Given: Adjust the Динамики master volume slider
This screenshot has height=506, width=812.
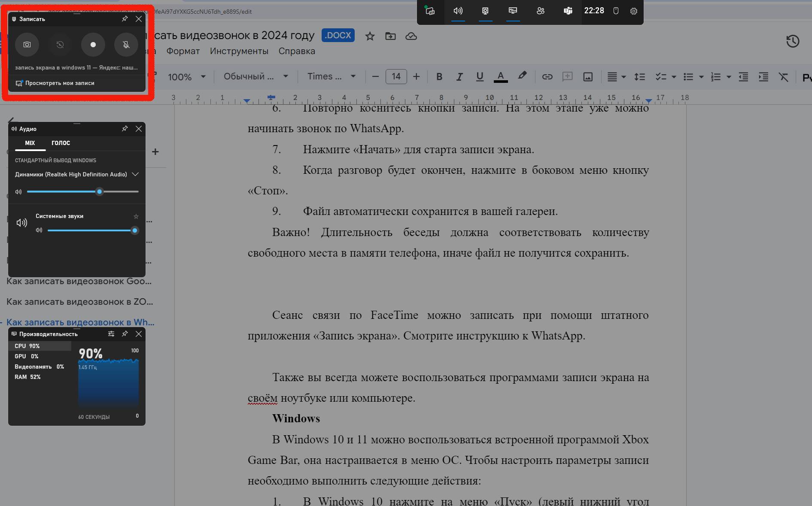Looking at the screenshot, I should pos(83,192).
